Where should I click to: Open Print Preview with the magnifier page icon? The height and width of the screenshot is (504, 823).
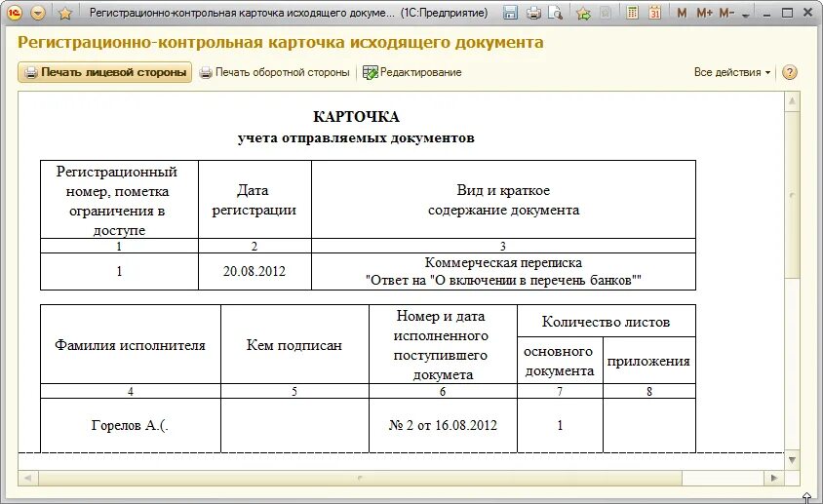coord(555,13)
